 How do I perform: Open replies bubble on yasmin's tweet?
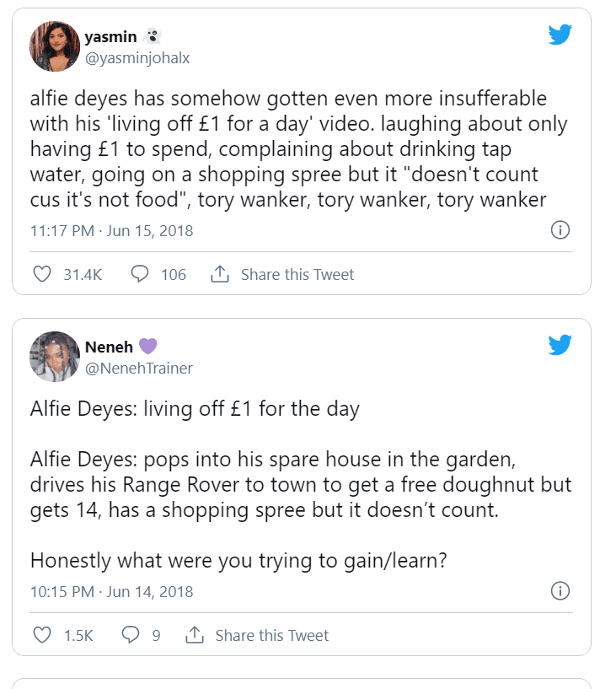point(140,274)
